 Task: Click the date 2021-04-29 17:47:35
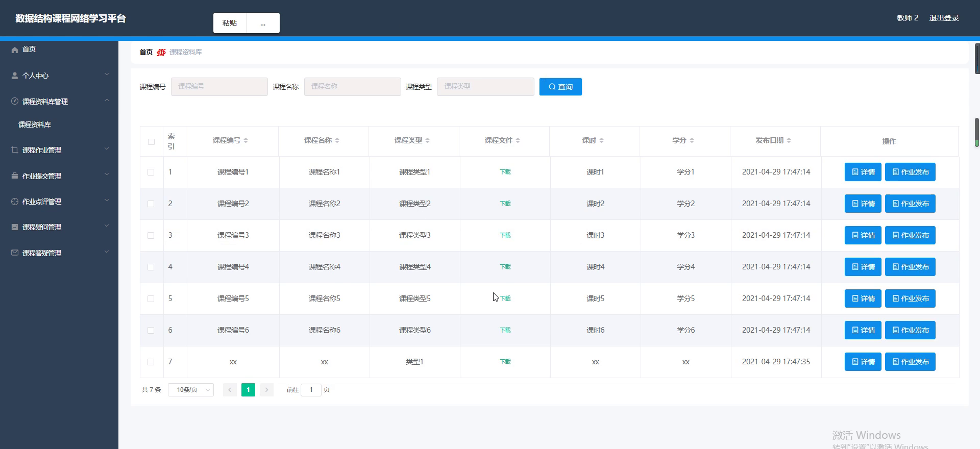[776, 362]
